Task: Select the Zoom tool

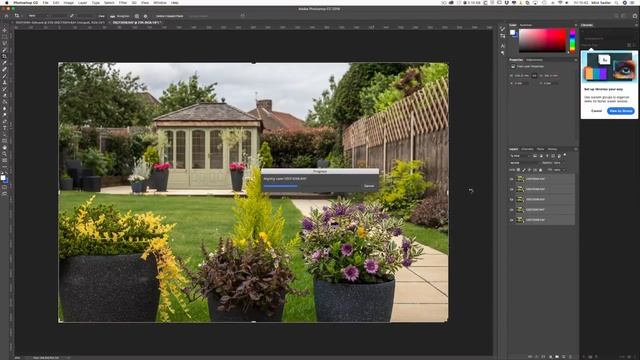Action: tap(5, 154)
